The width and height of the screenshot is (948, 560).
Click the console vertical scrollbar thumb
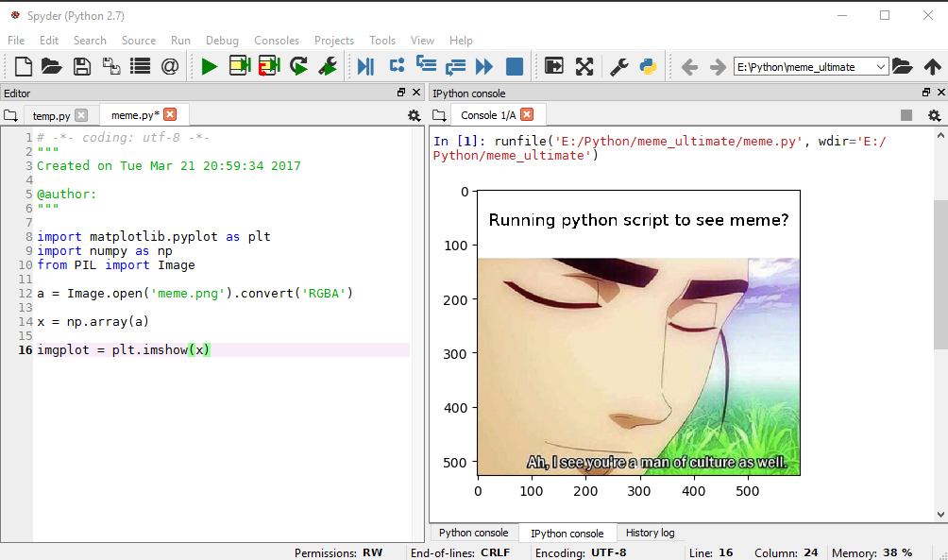pos(940,274)
